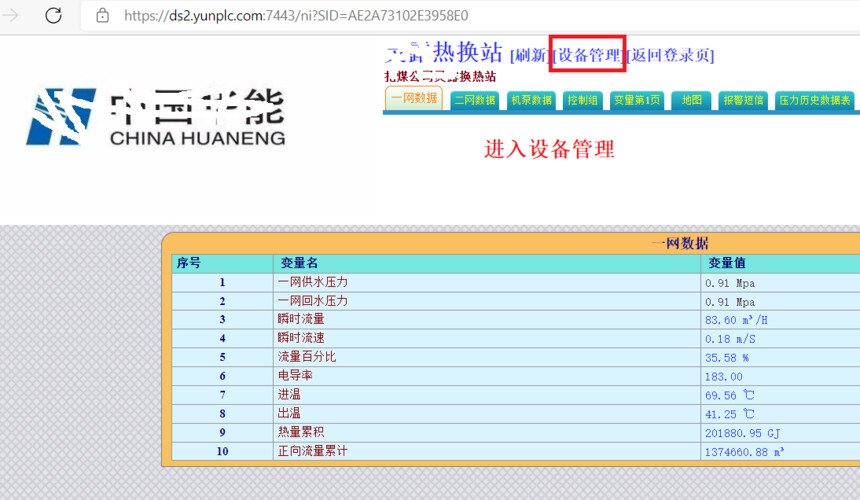The image size is (860, 500).
Task: Click 出温 row name
Action: click(289, 413)
